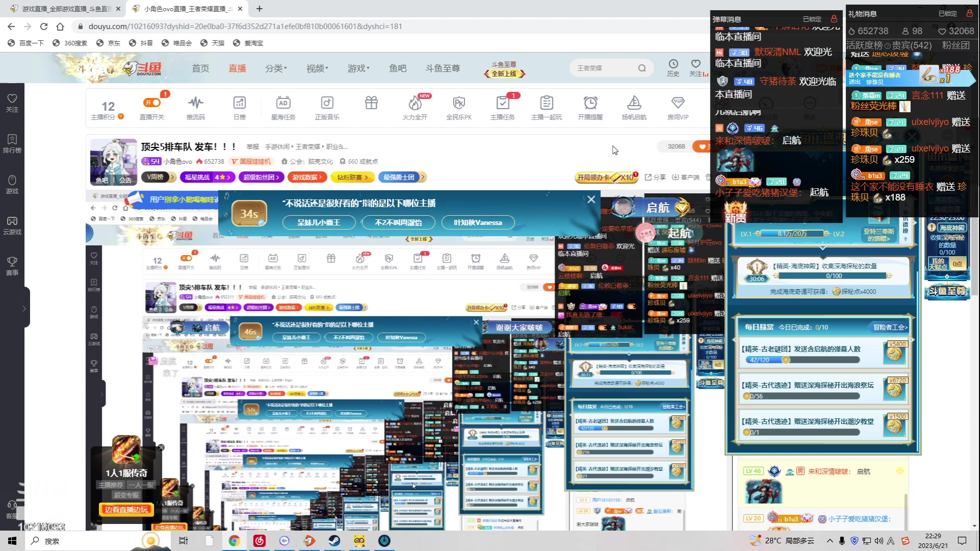980x551 pixels.
Task: Open 主播任务 anchor tasks icon
Action: click(x=503, y=103)
